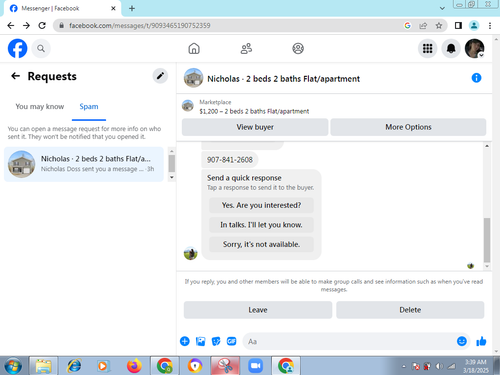Open Chrome profile icon
Screen dimensions: 500x375
click(x=474, y=26)
